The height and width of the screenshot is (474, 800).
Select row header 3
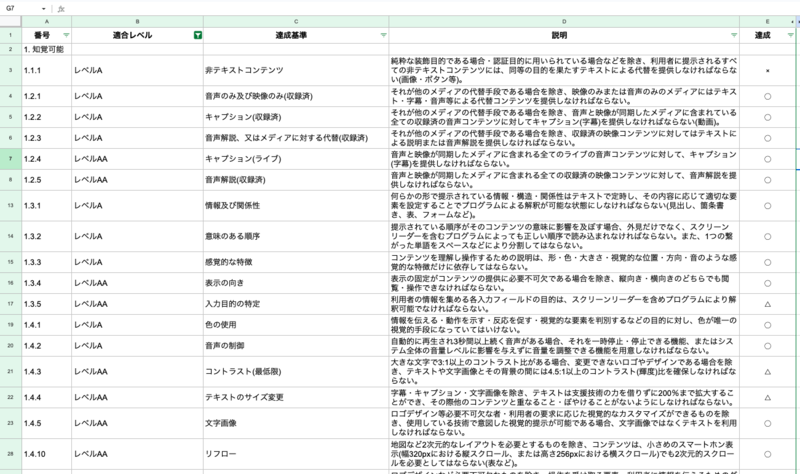pyautogui.click(x=10, y=70)
